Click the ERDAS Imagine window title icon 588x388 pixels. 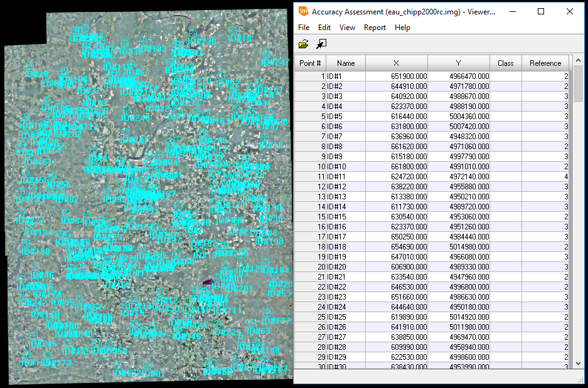tap(303, 11)
